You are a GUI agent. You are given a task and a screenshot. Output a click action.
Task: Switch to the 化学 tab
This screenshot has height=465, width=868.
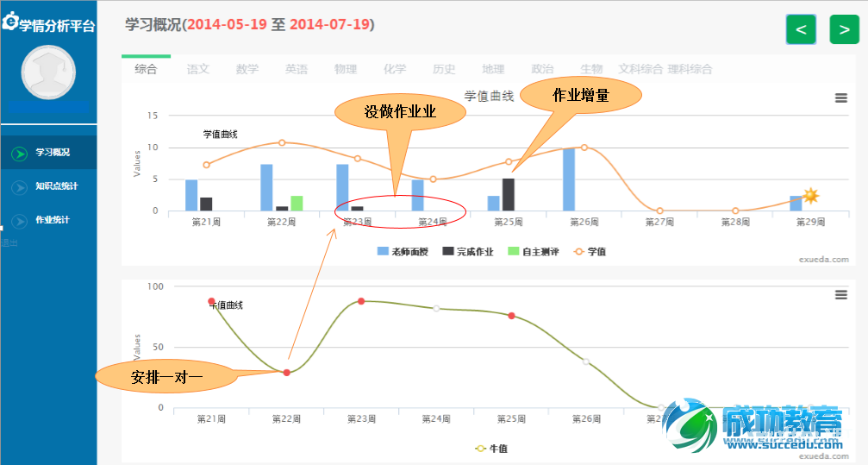point(395,69)
